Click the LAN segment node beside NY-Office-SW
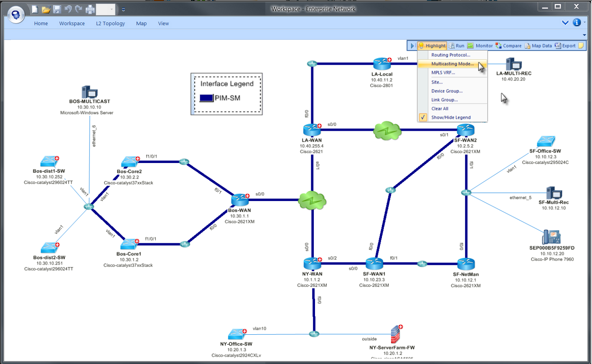The height and width of the screenshot is (364, 592). click(x=314, y=334)
